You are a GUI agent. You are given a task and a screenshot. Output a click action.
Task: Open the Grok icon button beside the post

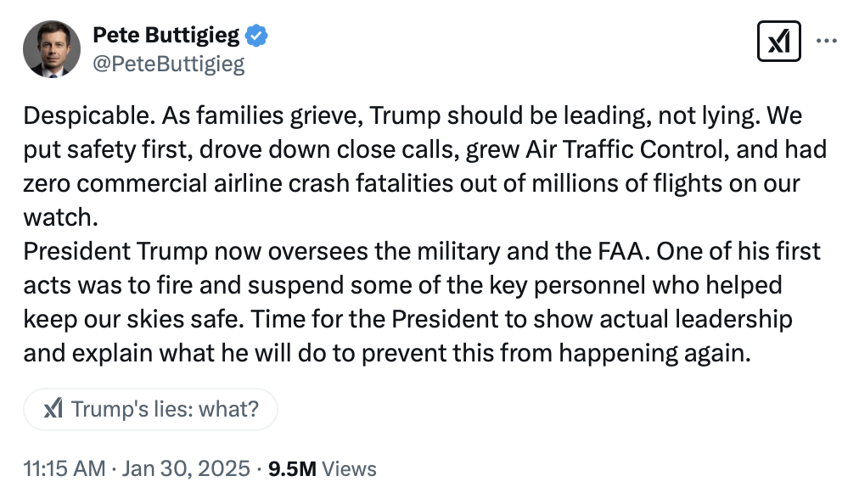pyautogui.click(x=778, y=42)
